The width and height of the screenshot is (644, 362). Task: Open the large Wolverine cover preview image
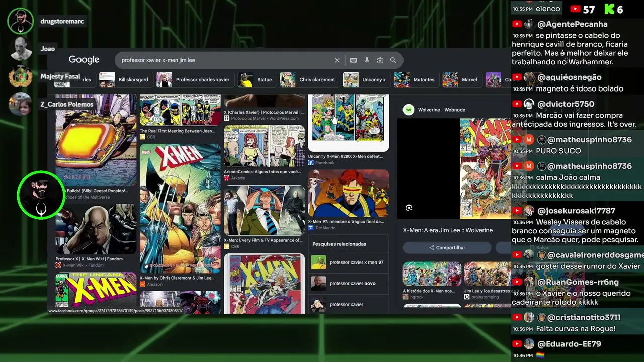point(486,168)
